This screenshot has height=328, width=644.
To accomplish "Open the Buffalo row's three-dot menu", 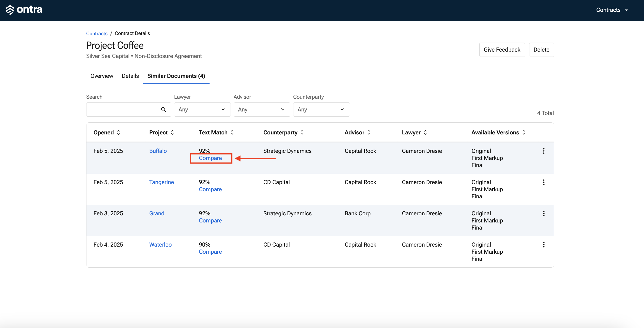I will (544, 151).
